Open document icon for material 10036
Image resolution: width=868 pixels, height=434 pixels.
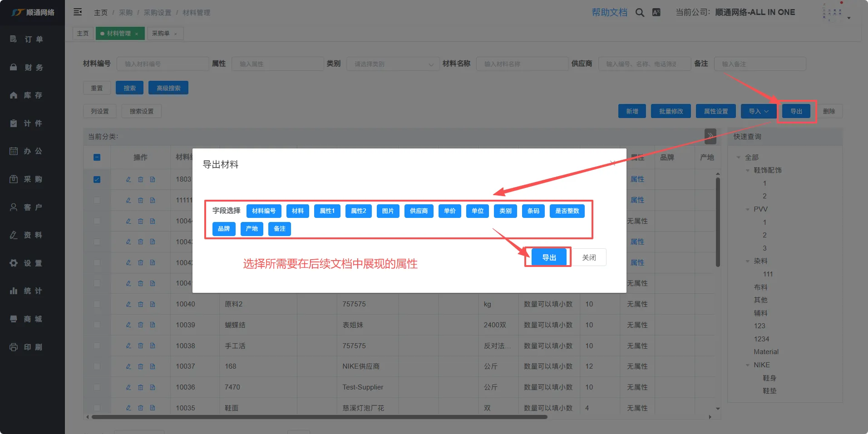tap(153, 387)
